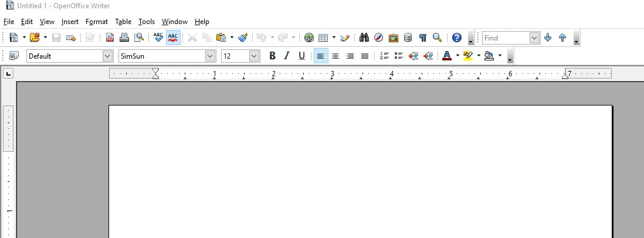Image resolution: width=644 pixels, height=238 pixels.
Task: Open the Table size dropdown arrow
Action: pos(334,38)
